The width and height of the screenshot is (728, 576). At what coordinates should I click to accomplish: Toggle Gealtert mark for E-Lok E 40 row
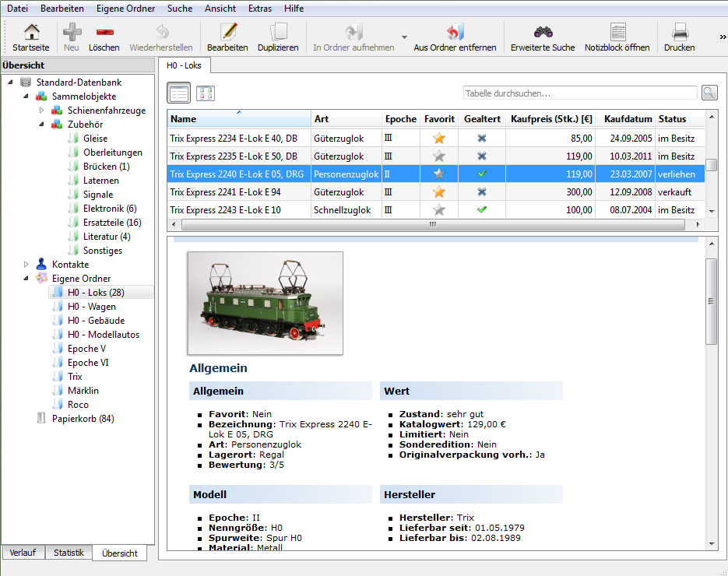click(x=482, y=138)
